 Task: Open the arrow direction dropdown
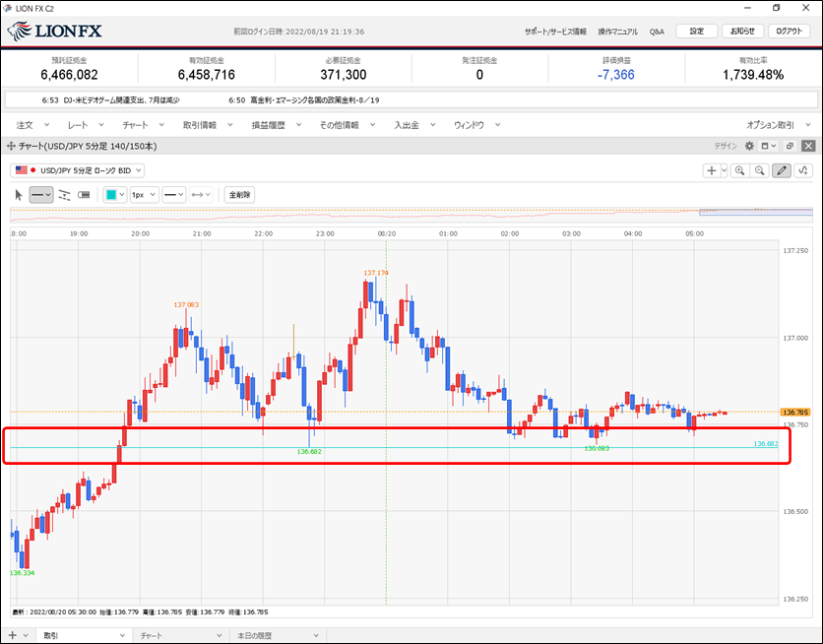point(201,195)
